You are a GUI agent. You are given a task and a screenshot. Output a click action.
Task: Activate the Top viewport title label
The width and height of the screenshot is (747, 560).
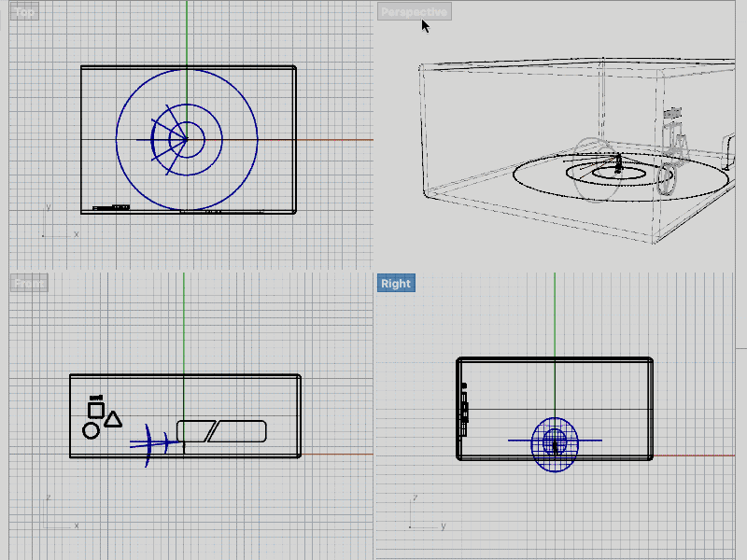pos(25,11)
